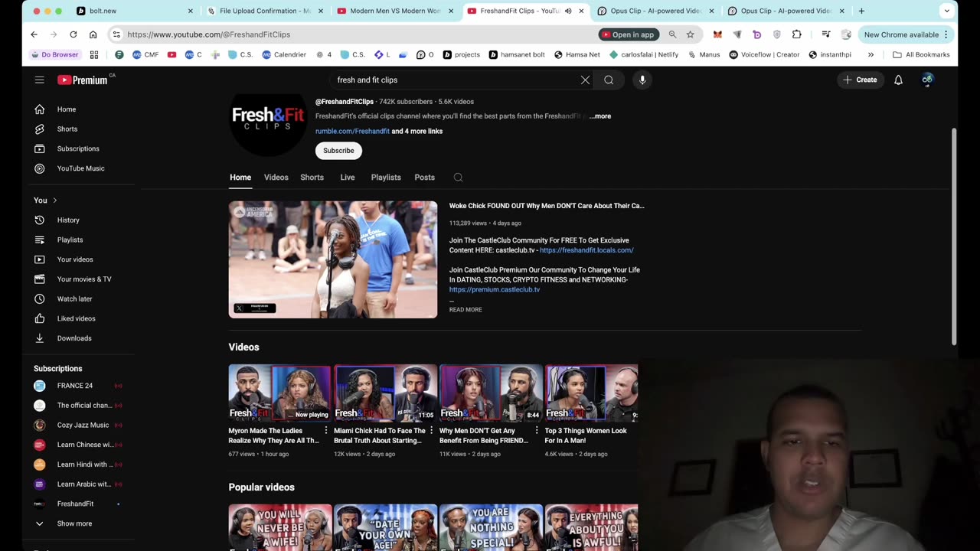Open Shorts from the sidebar
The height and width of the screenshot is (551, 980).
pos(67,129)
